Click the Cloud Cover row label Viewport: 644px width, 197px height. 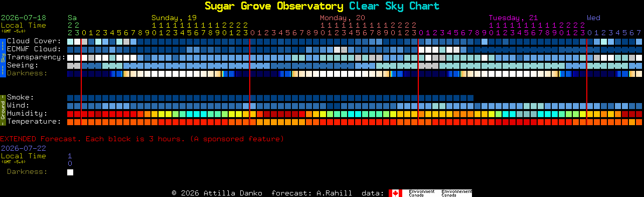click(x=34, y=41)
